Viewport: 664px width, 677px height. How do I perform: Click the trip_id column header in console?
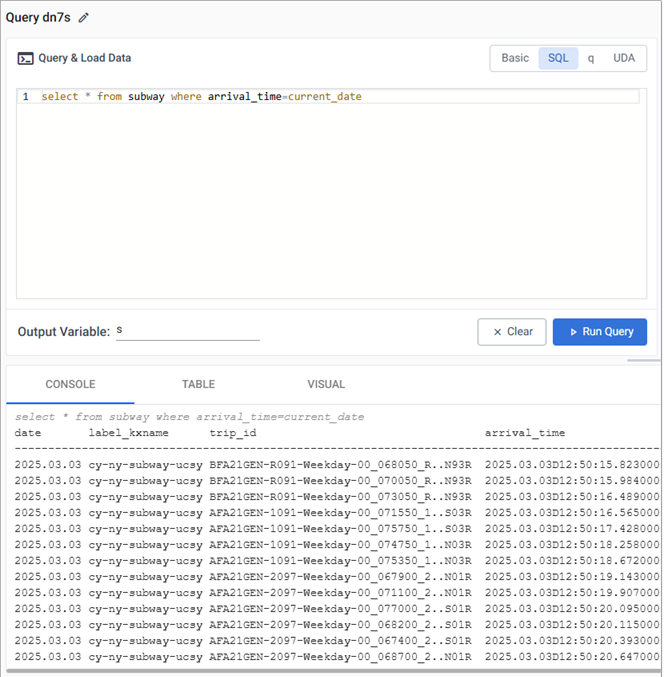click(233, 433)
